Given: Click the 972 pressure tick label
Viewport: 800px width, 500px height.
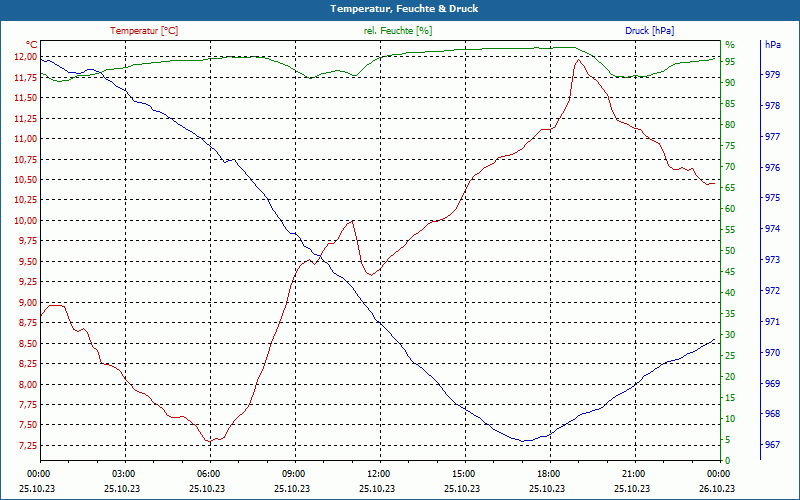Looking at the screenshot, I should coord(773,290).
